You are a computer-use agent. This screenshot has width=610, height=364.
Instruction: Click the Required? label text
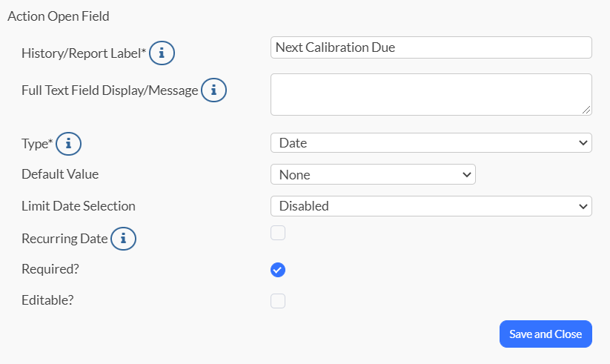tap(50, 269)
